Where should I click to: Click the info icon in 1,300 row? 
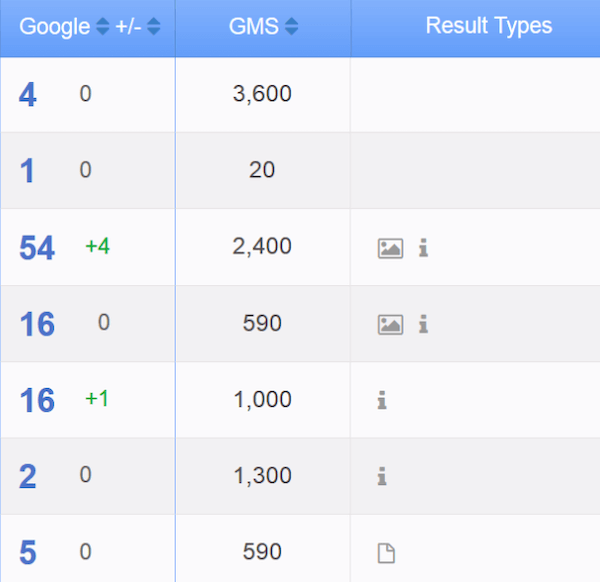pyautogui.click(x=381, y=476)
